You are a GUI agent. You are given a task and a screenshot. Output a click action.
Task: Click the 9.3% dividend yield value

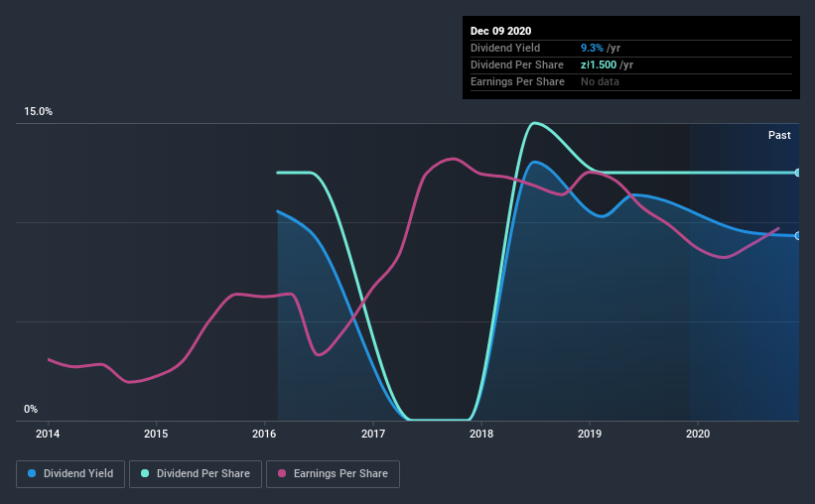(x=592, y=48)
